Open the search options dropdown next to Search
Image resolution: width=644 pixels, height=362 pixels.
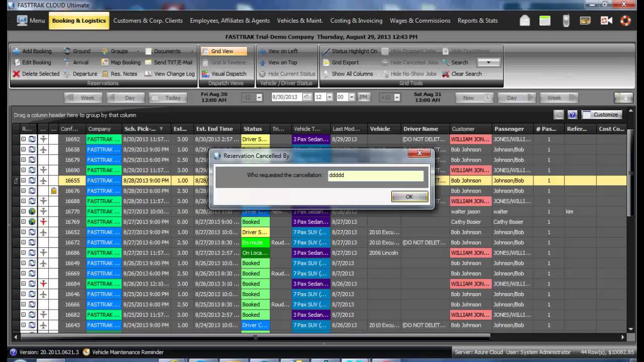point(488,62)
